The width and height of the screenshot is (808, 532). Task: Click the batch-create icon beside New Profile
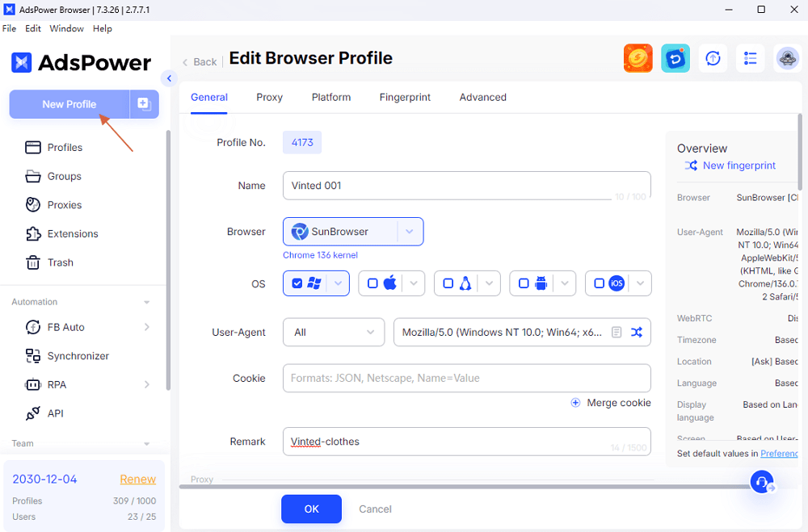coord(144,104)
